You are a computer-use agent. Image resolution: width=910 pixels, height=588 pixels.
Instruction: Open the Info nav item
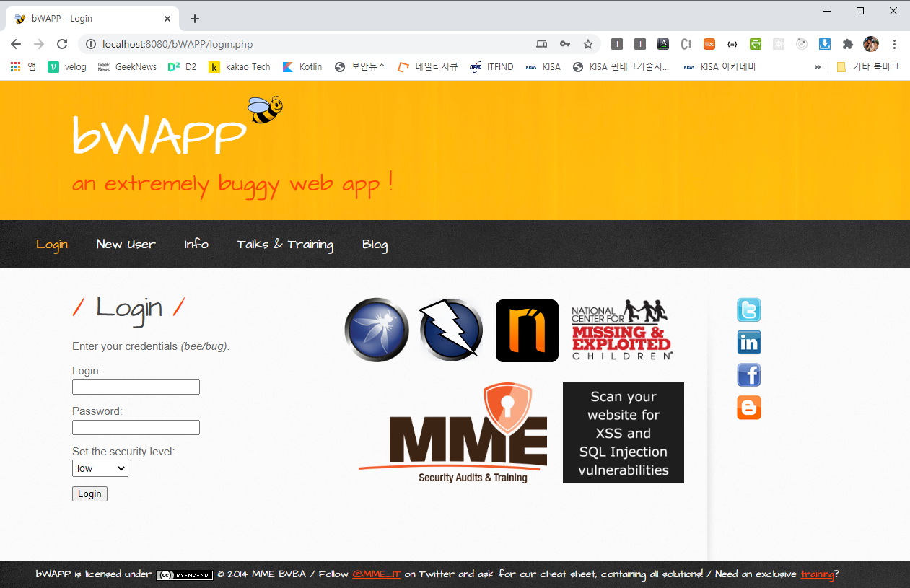[196, 245]
